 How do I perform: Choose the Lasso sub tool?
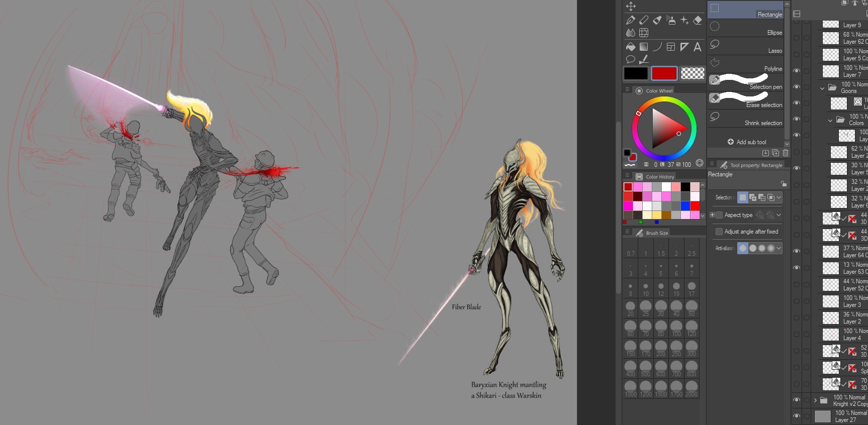pos(746,46)
